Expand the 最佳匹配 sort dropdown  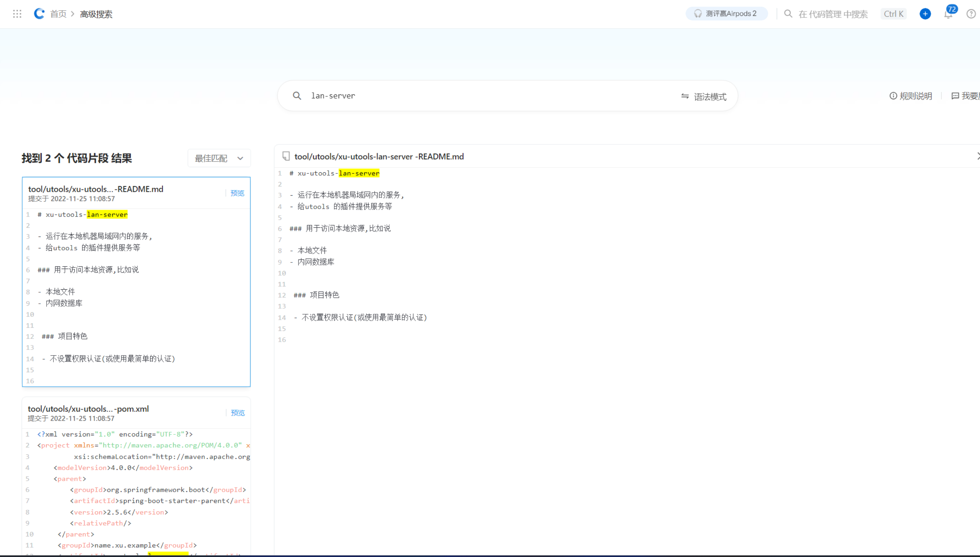[x=219, y=158]
